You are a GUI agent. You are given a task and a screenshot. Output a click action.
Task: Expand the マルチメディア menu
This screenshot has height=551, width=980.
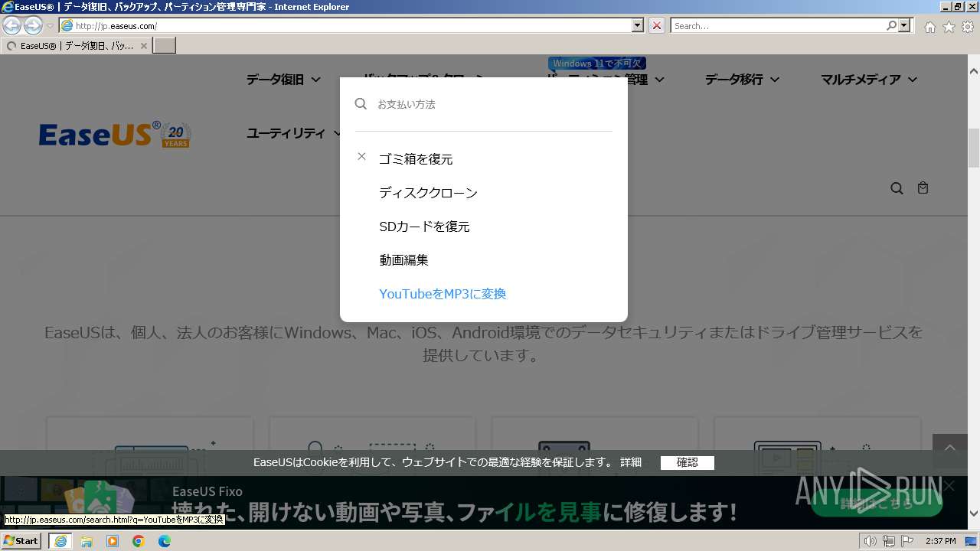pyautogui.click(x=869, y=80)
